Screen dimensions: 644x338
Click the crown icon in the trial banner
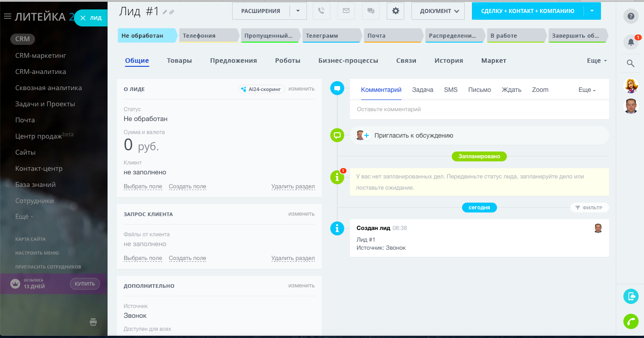16,283
